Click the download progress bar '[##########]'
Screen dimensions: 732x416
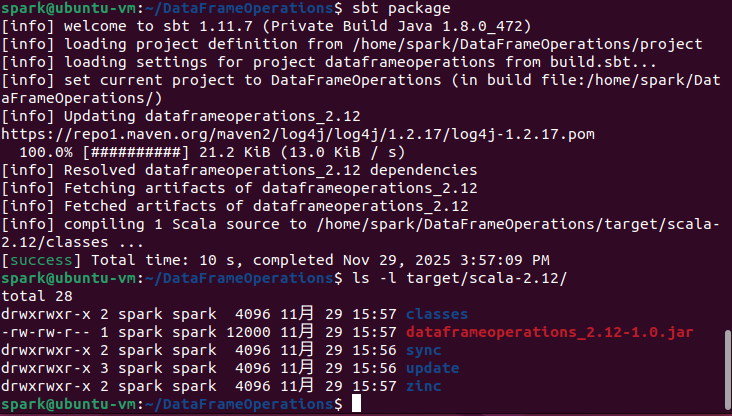[x=136, y=152]
